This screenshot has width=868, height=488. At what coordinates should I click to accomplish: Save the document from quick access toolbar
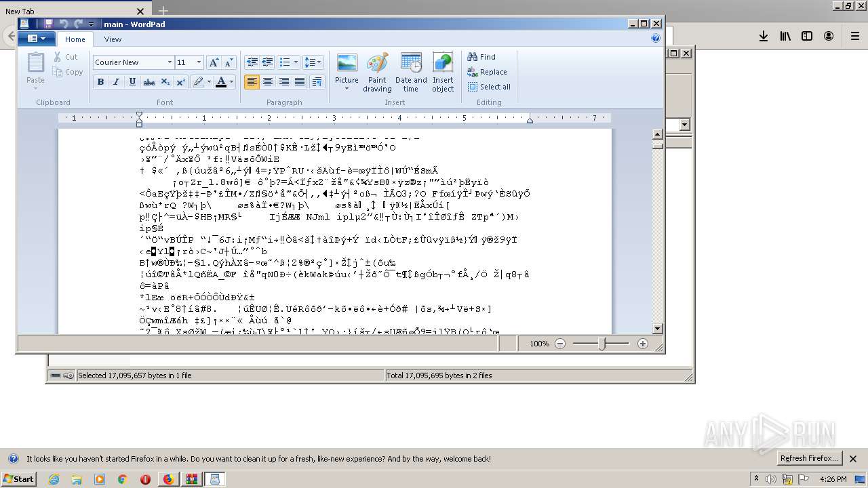pyautogui.click(x=48, y=24)
